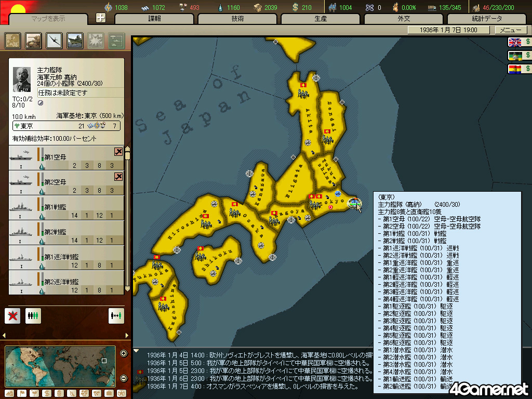Click the metal ingots resource icon

145,7
